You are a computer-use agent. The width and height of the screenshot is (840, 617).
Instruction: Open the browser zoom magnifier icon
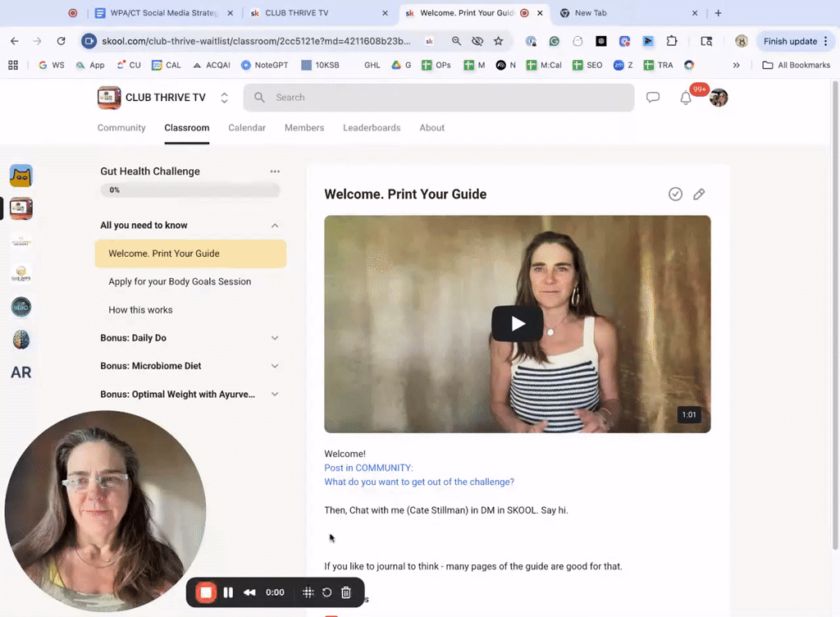tap(456, 41)
